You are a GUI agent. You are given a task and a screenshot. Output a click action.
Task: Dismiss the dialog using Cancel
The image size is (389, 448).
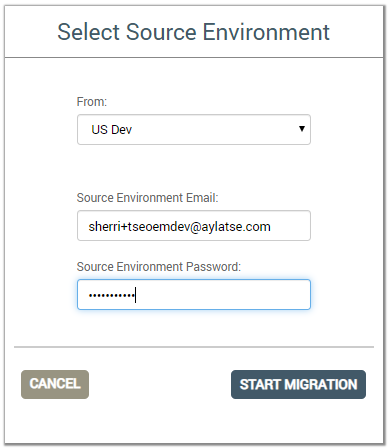click(x=55, y=384)
